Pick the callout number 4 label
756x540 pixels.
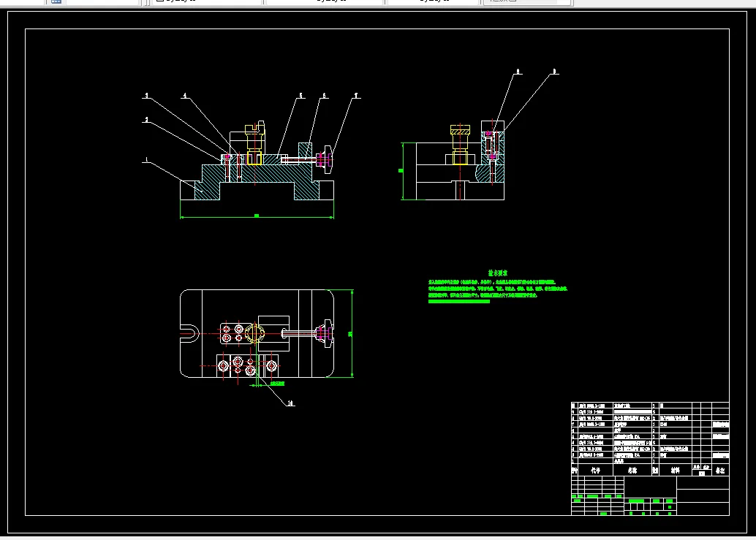pos(185,96)
